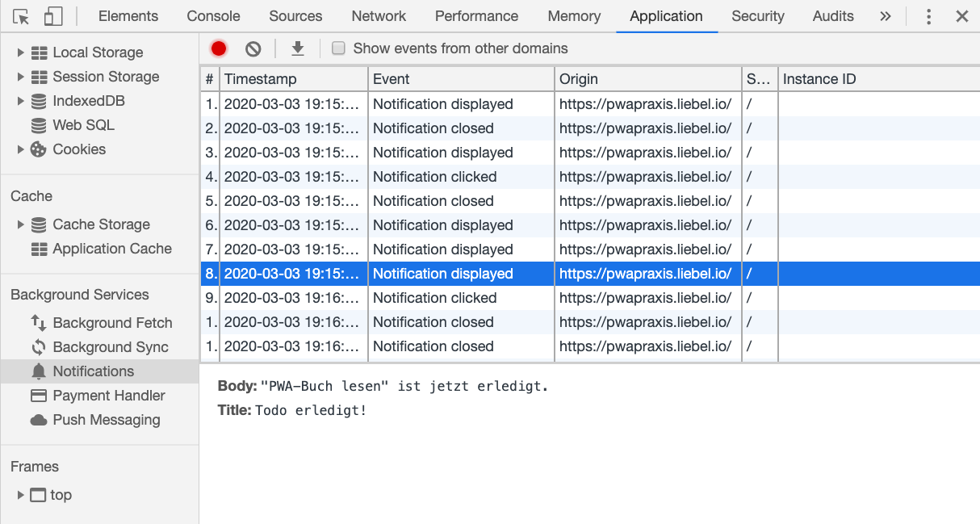Switch to the Network tab
Image resolution: width=980 pixels, height=524 pixels.
(378, 15)
